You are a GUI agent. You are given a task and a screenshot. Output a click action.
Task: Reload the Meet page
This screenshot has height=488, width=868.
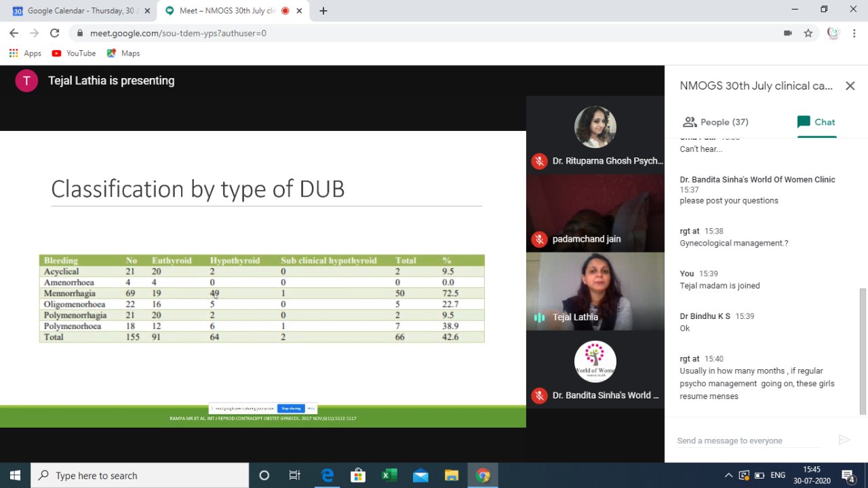click(55, 33)
